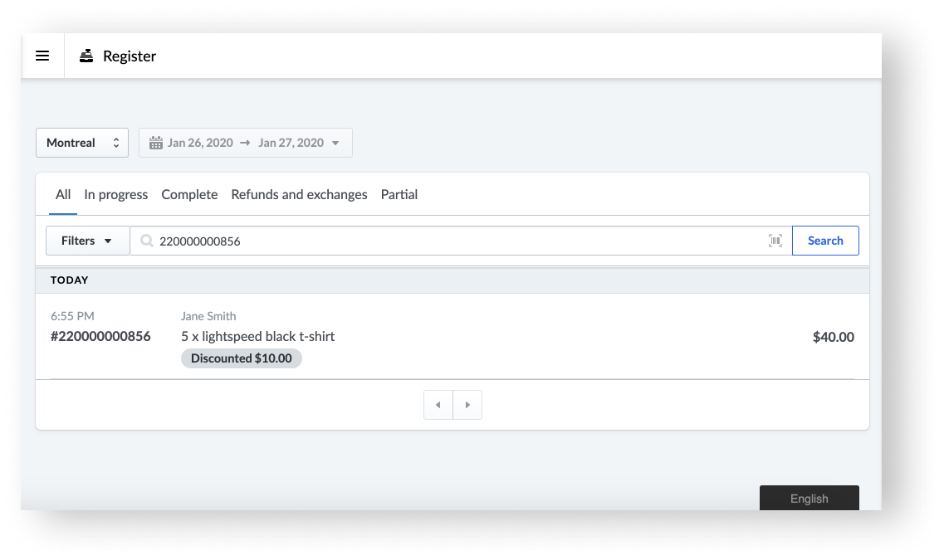Viewport: 944px width, 560px height.
Task: Click the Register page title
Action: (130, 56)
